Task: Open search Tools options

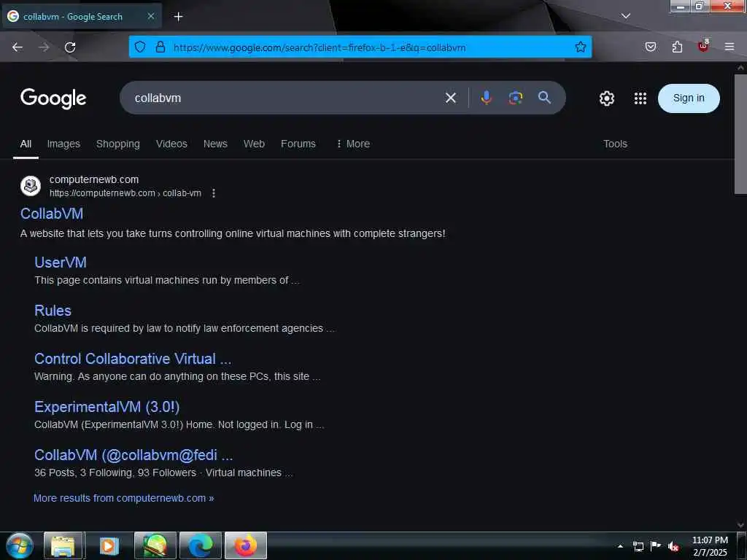Action: pos(615,144)
